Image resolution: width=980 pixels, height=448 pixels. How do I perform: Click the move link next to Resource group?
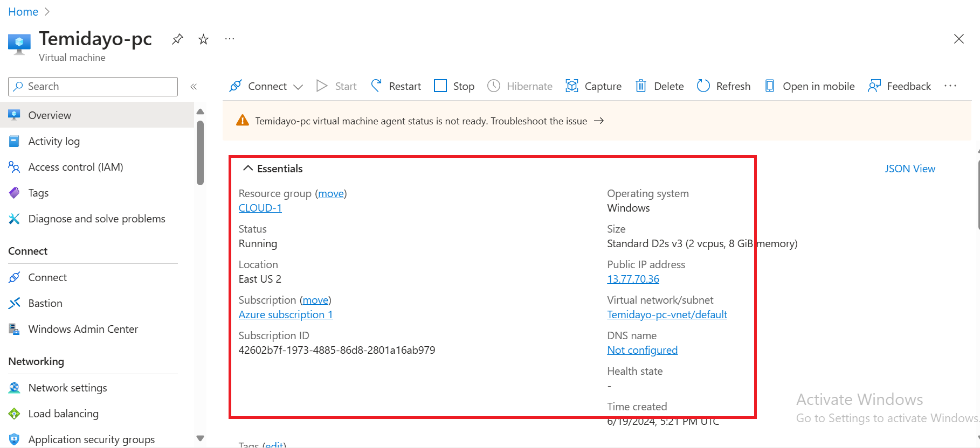coord(331,193)
